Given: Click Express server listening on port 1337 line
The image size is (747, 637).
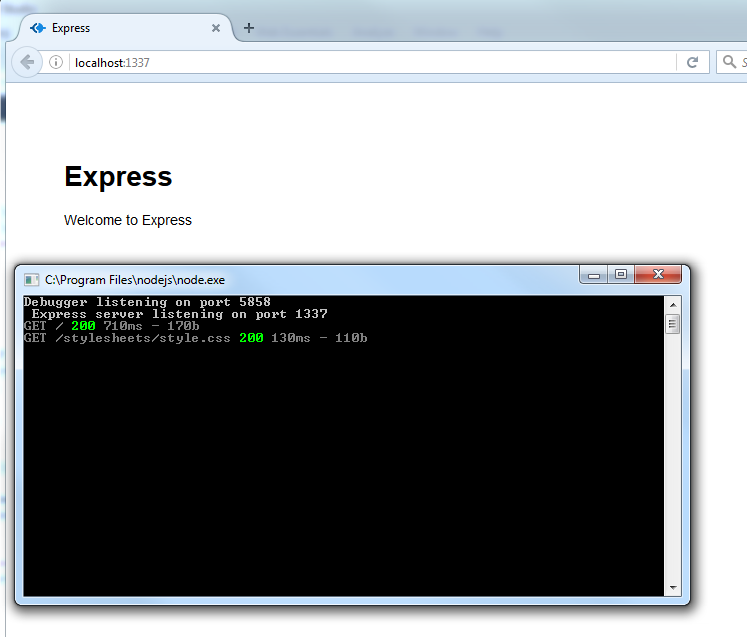Looking at the screenshot, I should 180,314.
